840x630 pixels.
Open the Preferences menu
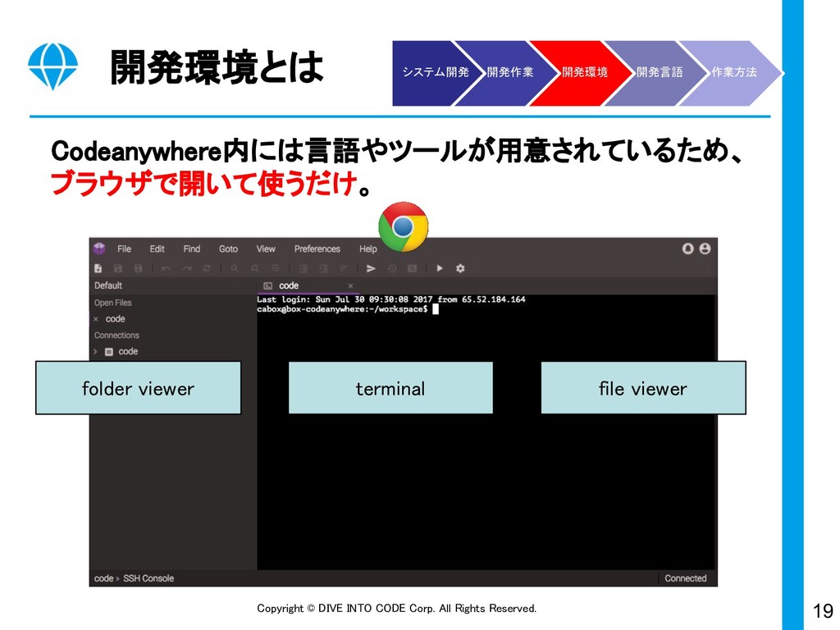[x=317, y=249]
